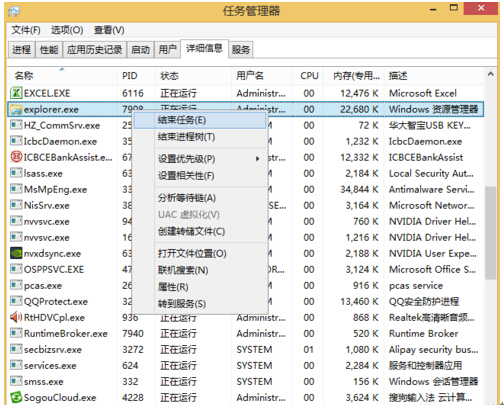504x405 pixels.
Task: Click PID 6116 of EXCEL.EXE
Action: pos(133,93)
